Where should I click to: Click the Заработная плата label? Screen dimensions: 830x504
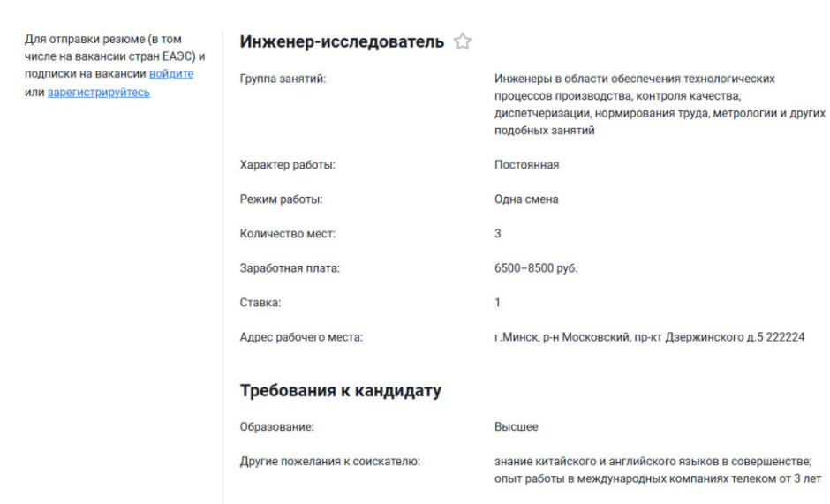point(290,268)
